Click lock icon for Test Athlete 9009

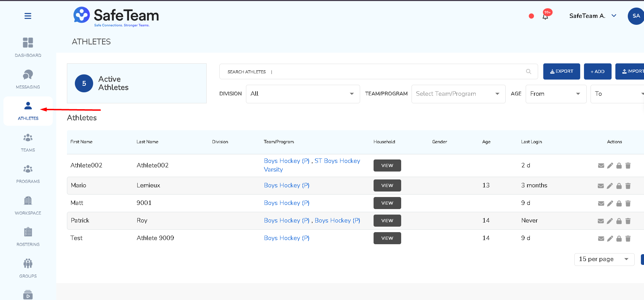[619, 239]
